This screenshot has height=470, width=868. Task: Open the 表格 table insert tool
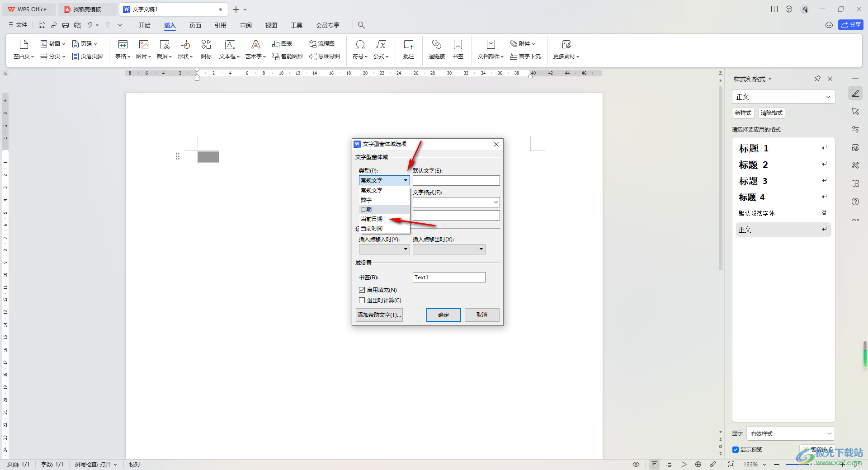(123, 49)
